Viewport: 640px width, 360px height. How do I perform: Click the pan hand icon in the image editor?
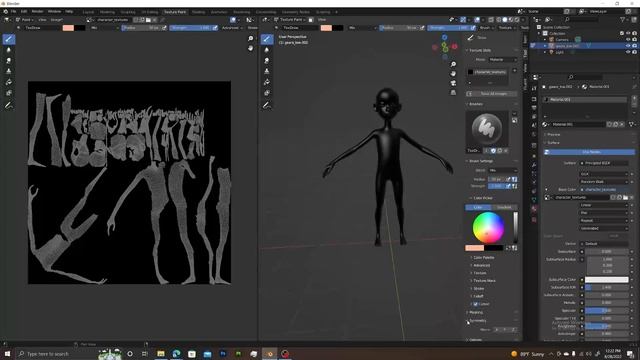(x=251, y=48)
